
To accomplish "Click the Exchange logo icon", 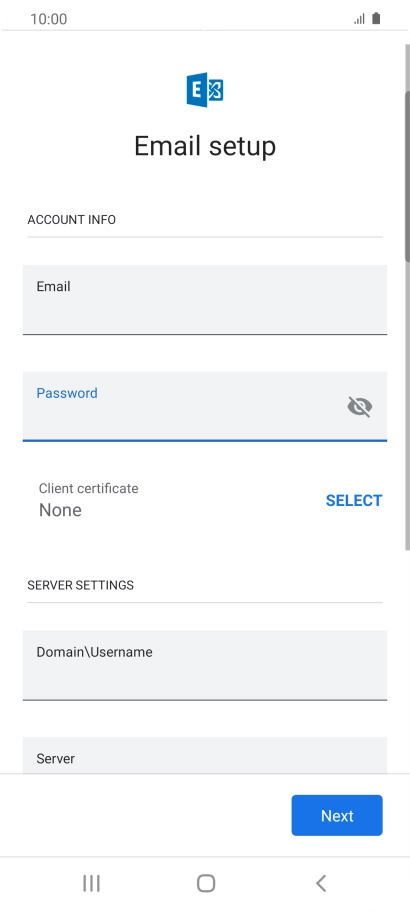I will [x=205, y=90].
